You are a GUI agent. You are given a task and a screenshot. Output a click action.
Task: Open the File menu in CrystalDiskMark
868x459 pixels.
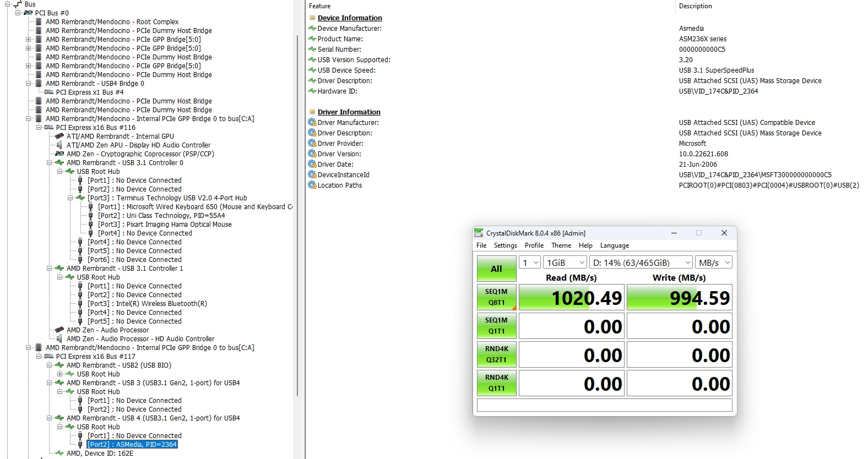point(481,245)
